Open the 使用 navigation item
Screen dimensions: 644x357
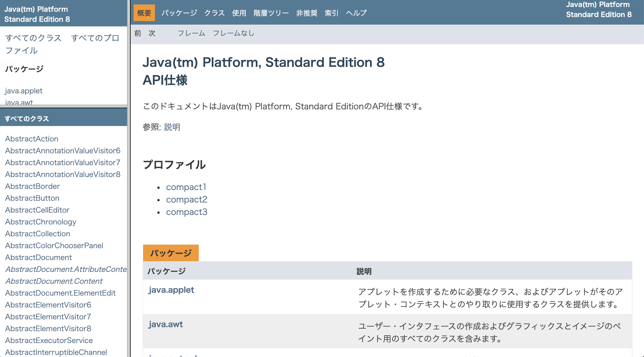(239, 12)
